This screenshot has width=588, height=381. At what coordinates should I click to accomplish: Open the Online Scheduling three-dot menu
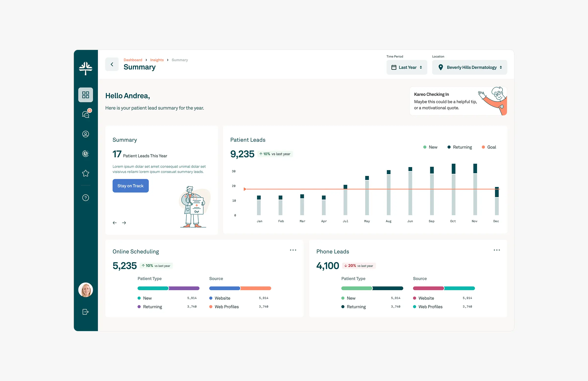coord(293,250)
